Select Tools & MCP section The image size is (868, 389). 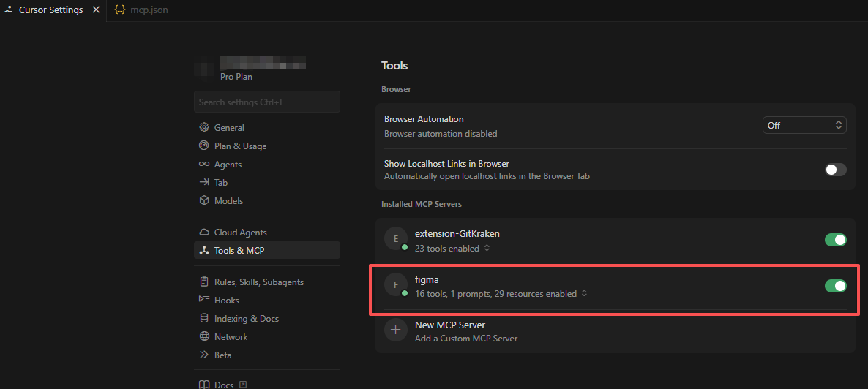[267, 250]
